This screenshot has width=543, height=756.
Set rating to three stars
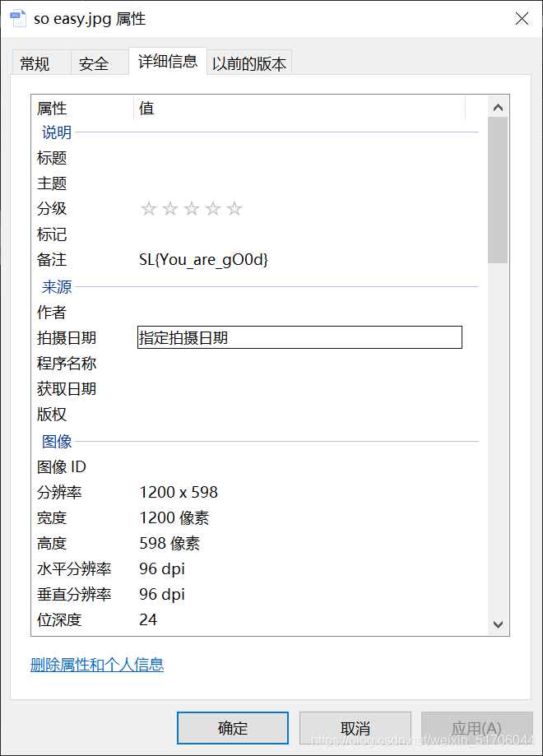pos(192,209)
